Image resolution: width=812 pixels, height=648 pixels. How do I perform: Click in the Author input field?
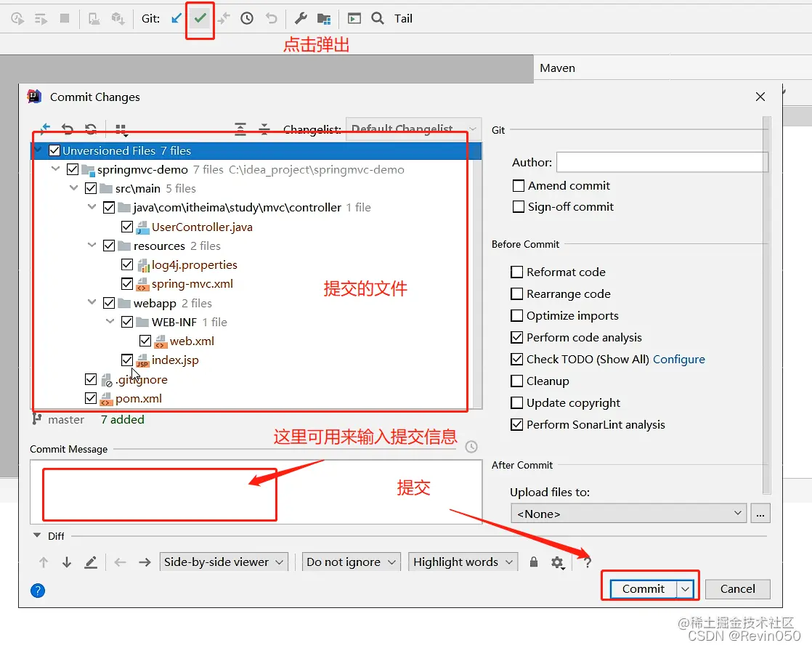662,162
